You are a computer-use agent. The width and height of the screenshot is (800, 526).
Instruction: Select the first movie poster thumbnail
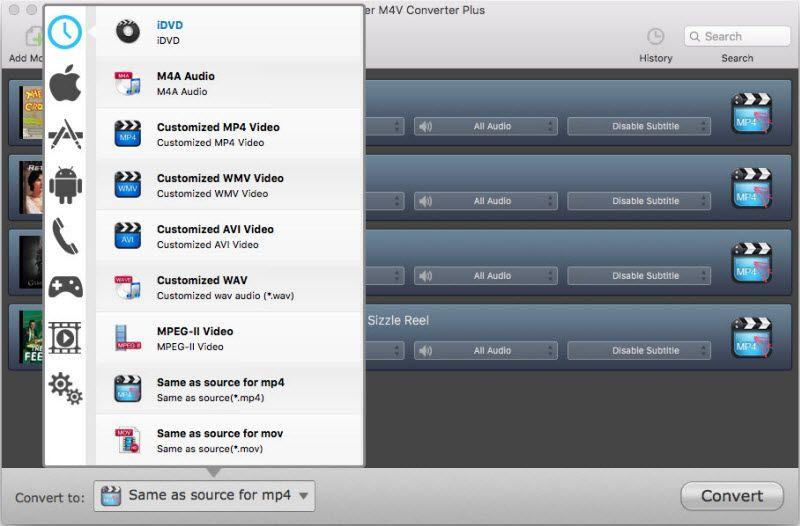pos(32,112)
